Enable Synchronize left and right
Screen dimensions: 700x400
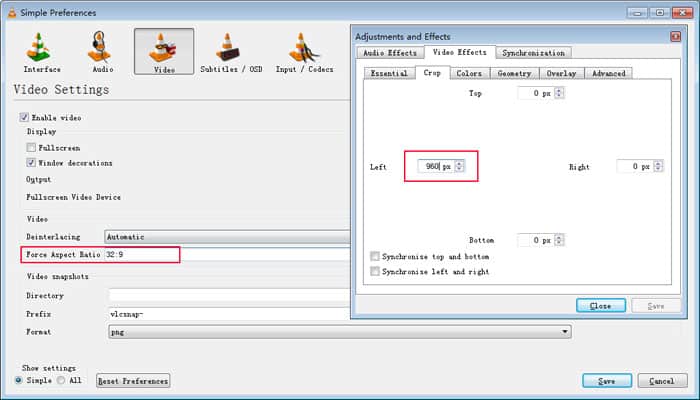click(x=375, y=271)
